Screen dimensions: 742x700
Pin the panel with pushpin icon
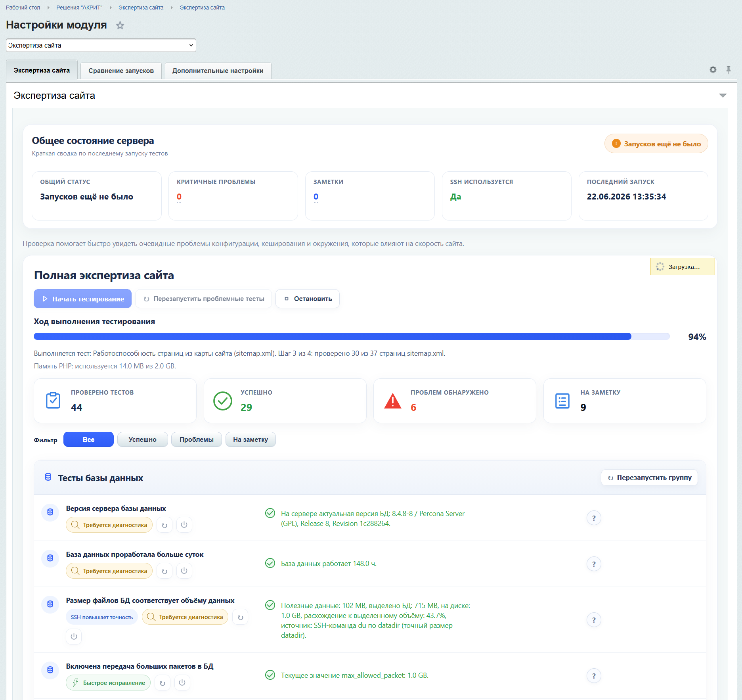click(x=729, y=70)
